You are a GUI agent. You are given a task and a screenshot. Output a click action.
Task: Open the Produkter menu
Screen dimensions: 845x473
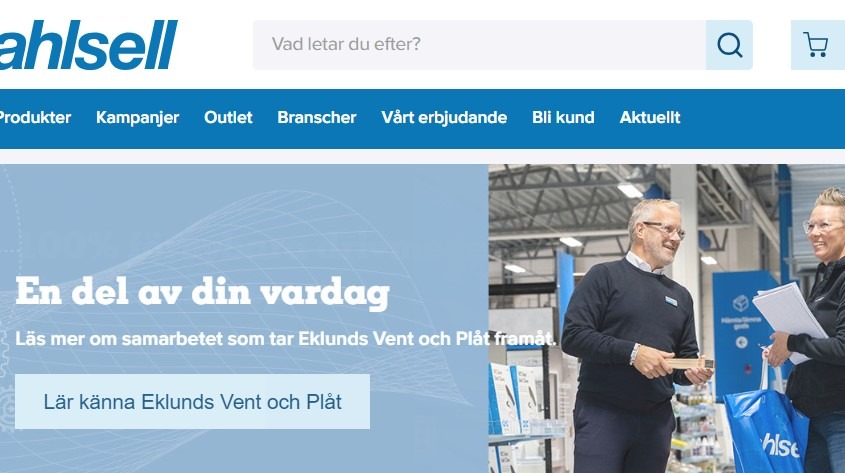35,117
